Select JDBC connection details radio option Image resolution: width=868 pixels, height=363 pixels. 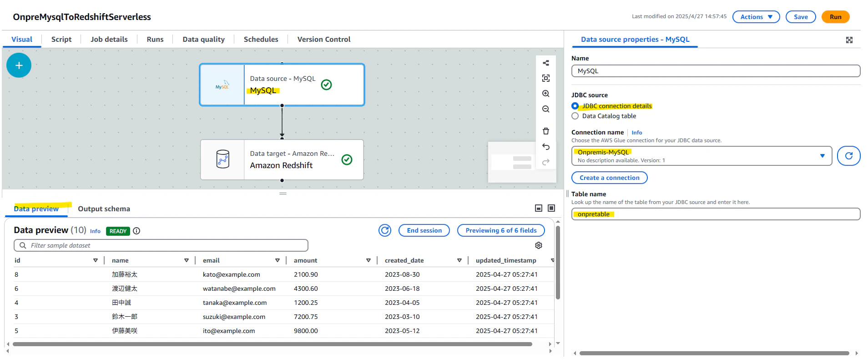coord(575,106)
